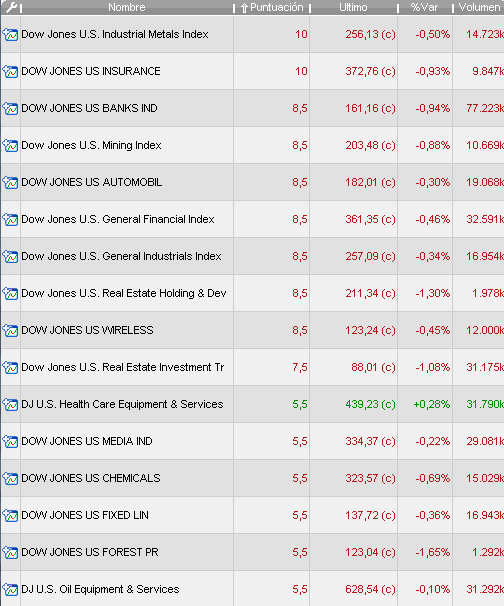
Task: Sort by the Volumen column header
Action: tap(479, 7)
